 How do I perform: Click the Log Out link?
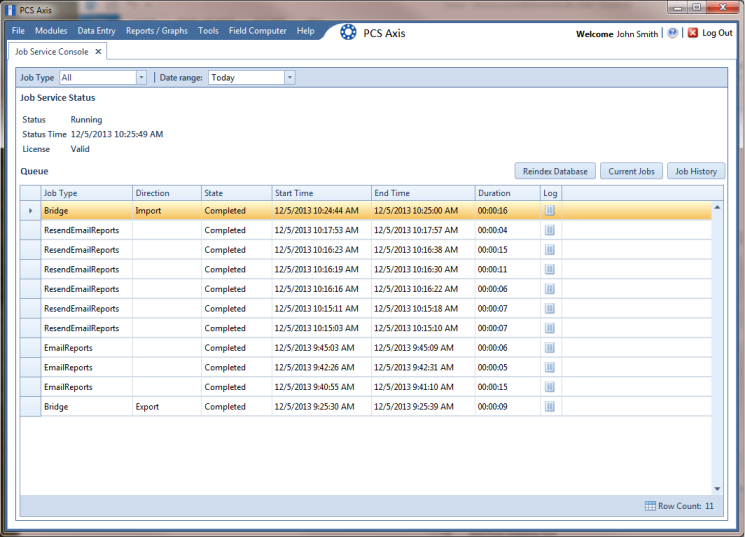tap(717, 33)
